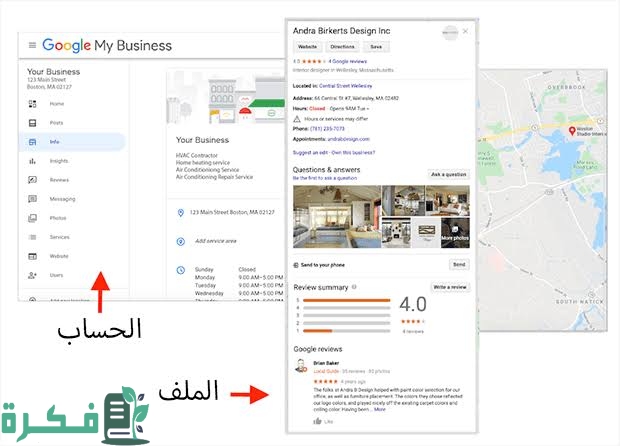Click the Write a review button
Image resolution: width=620 pixels, height=446 pixels.
[449, 287]
